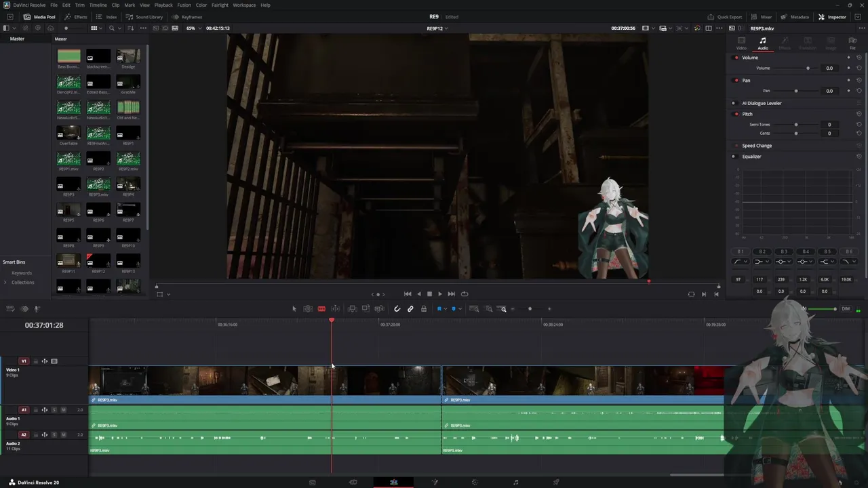Viewport: 868px width, 488px height.
Task: Toggle Position Lock padlock in toolbar
Action: click(x=424, y=309)
